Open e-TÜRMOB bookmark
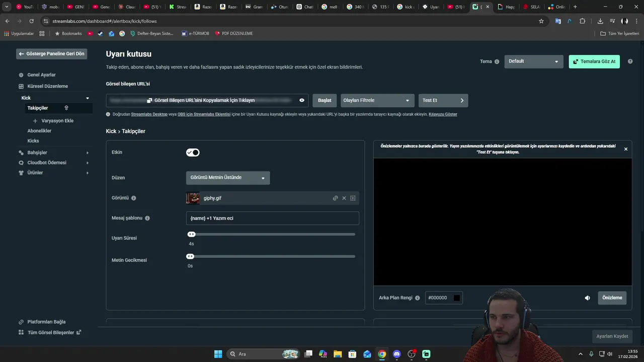The image size is (644, 362). click(x=195, y=33)
